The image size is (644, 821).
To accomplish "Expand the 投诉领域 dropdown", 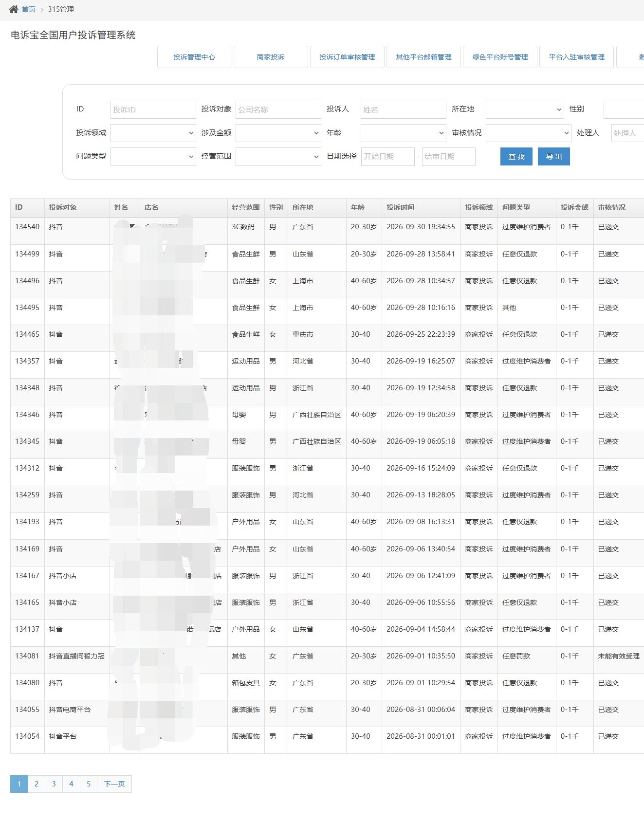I will [x=153, y=133].
